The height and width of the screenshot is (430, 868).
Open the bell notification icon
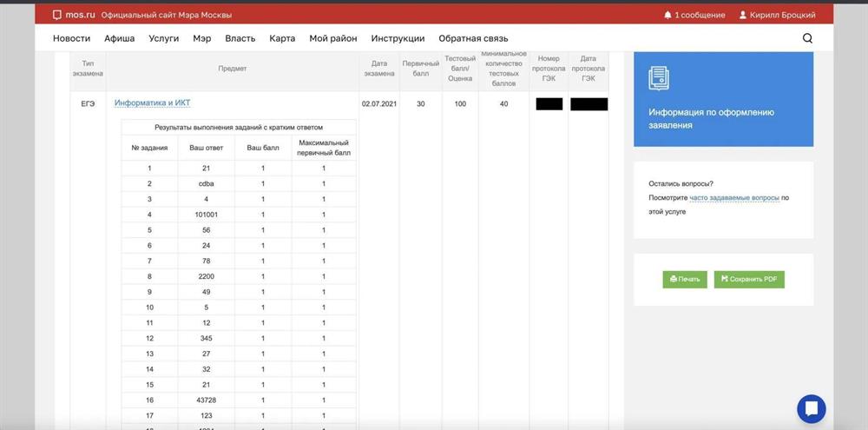(x=667, y=15)
